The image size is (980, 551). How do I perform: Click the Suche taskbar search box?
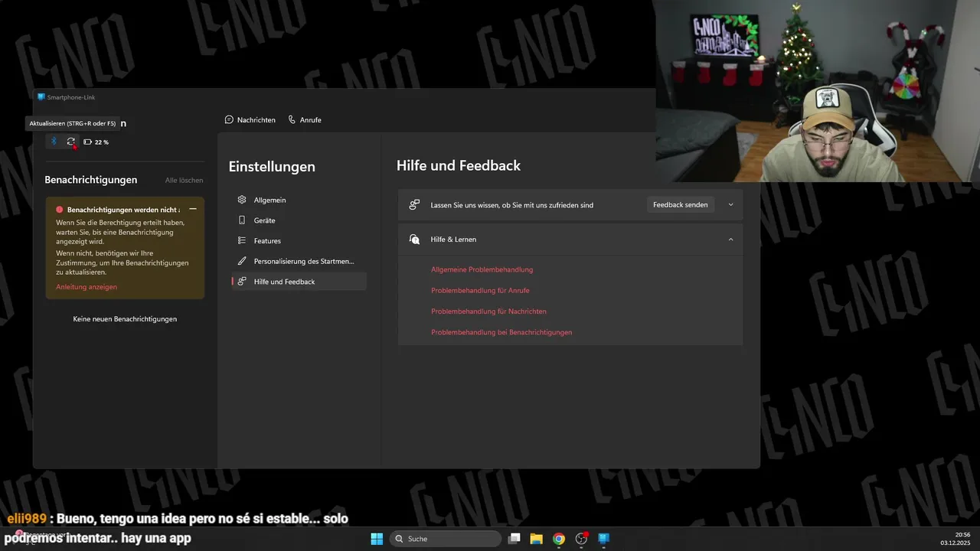(446, 539)
